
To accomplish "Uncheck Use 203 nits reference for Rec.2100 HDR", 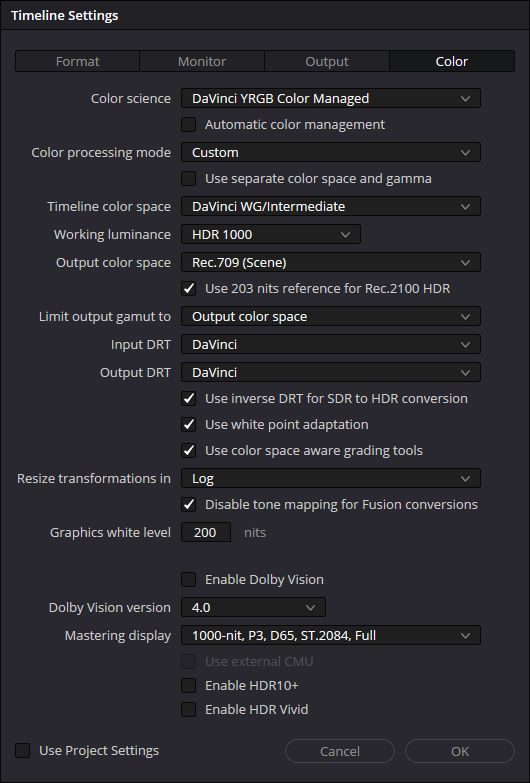I will click(x=188, y=288).
